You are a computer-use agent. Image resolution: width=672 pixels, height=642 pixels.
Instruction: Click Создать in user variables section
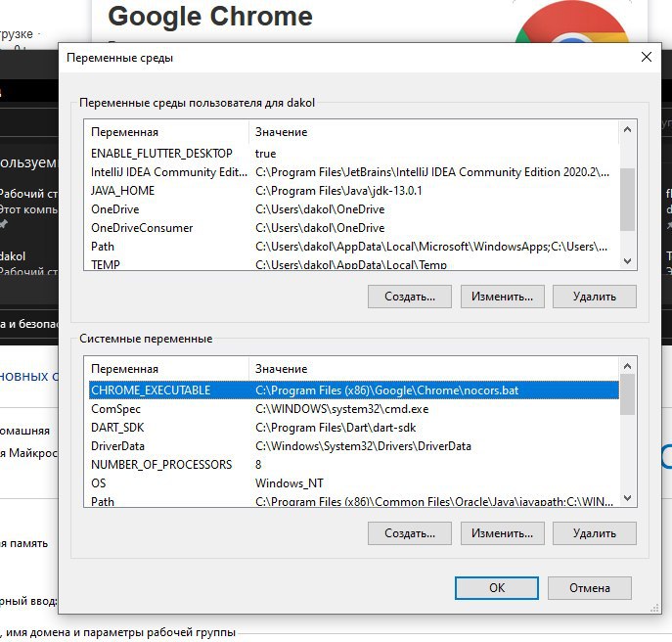pyautogui.click(x=409, y=297)
